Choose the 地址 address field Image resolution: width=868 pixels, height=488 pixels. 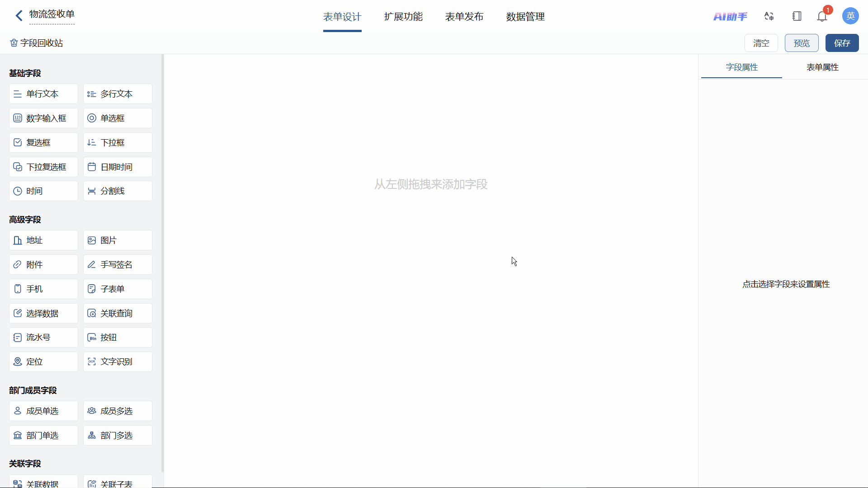(x=43, y=240)
